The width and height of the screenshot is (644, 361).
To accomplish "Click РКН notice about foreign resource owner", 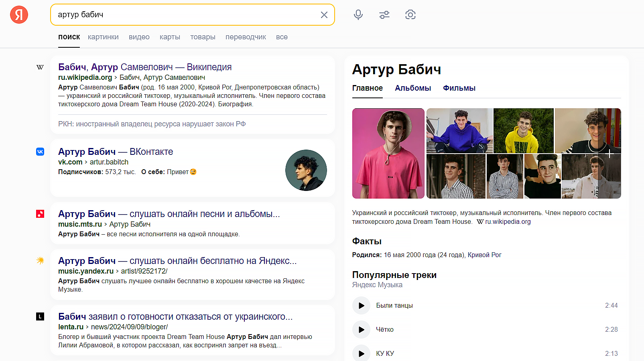I will (152, 124).
